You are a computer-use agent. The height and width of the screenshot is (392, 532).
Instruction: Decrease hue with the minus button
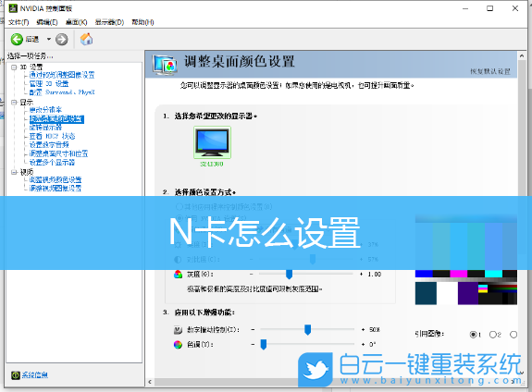[253, 345]
